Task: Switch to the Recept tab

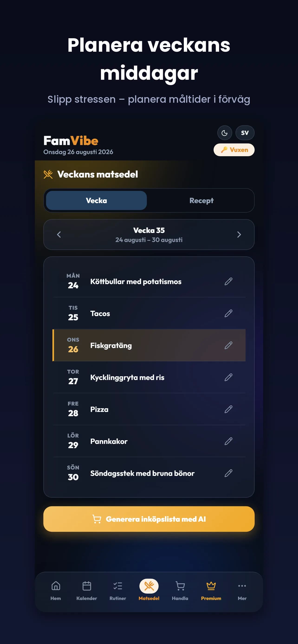Action: pos(201,201)
